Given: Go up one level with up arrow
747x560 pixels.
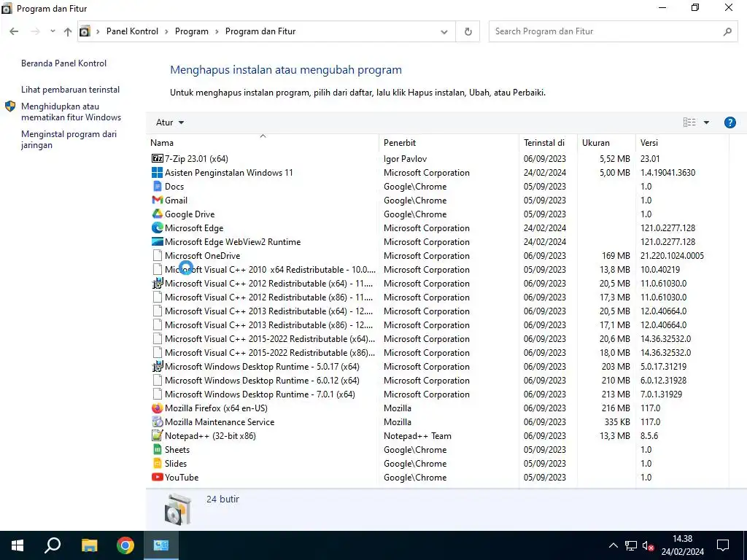Looking at the screenshot, I should click(68, 31).
